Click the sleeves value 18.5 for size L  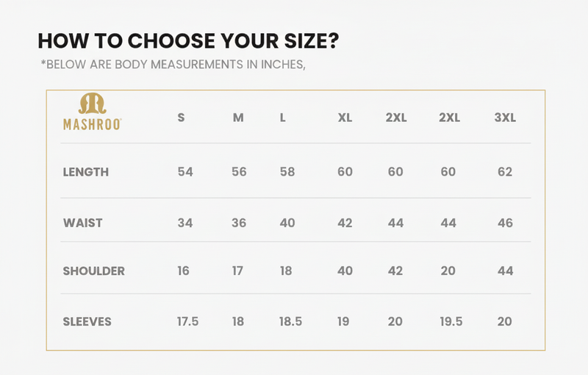coord(291,321)
